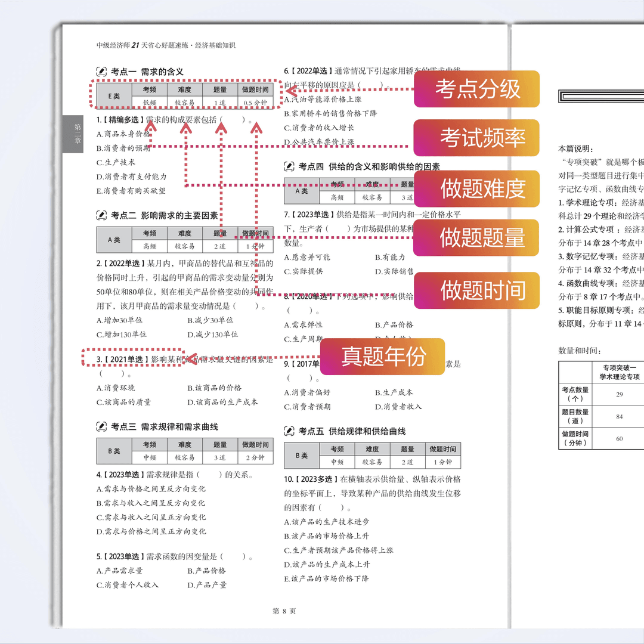Select the 考点分级 label badge
644x644 pixels.
(476, 89)
